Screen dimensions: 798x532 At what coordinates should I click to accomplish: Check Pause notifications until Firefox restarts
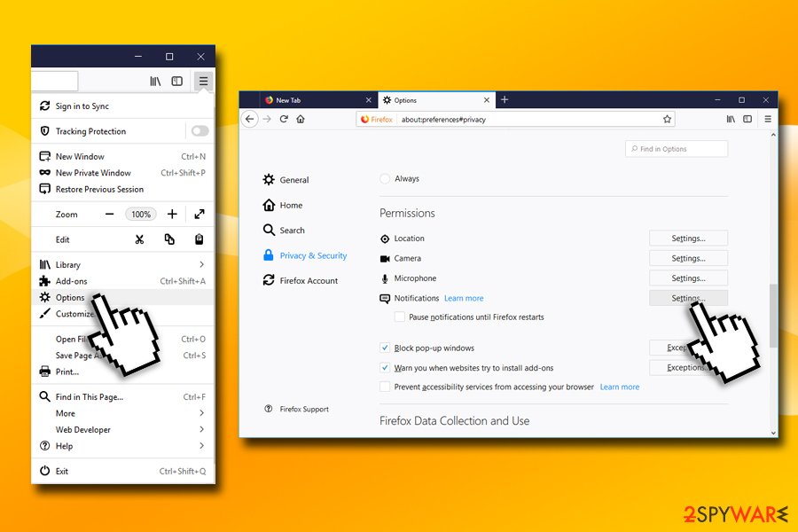click(x=400, y=317)
